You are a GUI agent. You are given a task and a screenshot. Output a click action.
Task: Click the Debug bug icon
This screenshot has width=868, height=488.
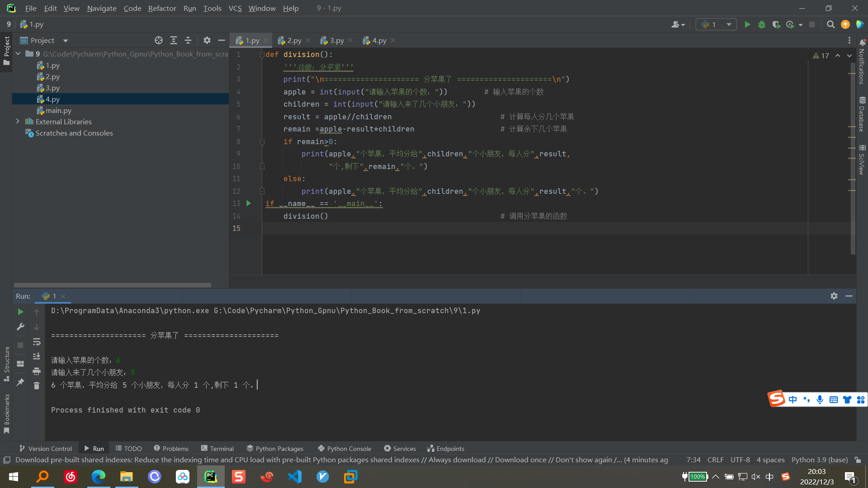point(762,25)
